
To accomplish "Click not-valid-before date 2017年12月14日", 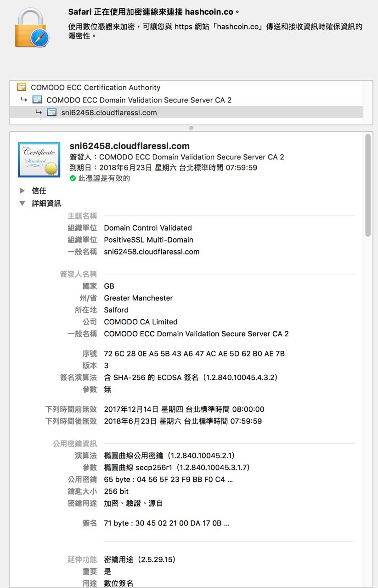I will tap(184, 409).
